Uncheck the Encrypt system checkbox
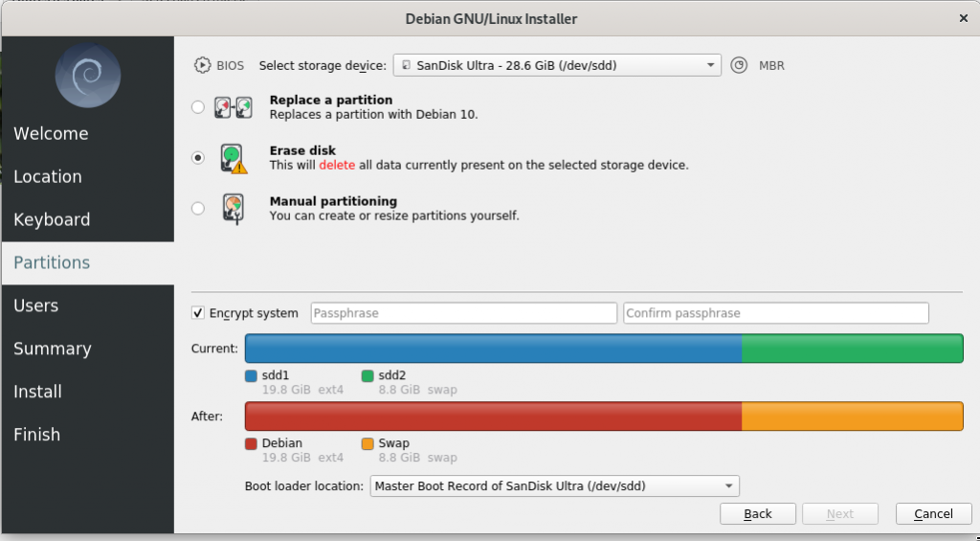 (197, 313)
